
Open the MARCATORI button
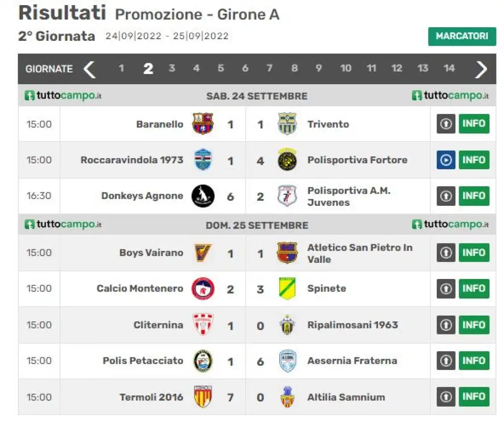[x=462, y=36]
